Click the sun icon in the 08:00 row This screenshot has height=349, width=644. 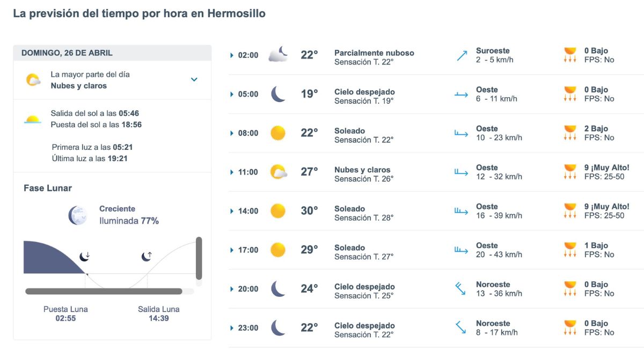coord(277,133)
